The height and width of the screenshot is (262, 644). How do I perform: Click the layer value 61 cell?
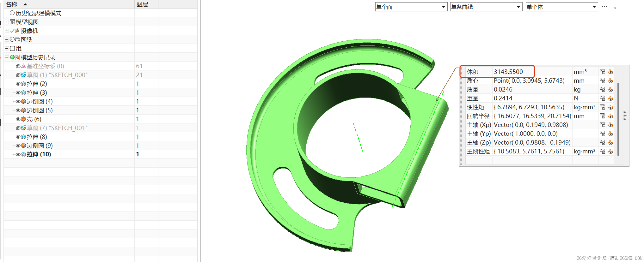146,66
